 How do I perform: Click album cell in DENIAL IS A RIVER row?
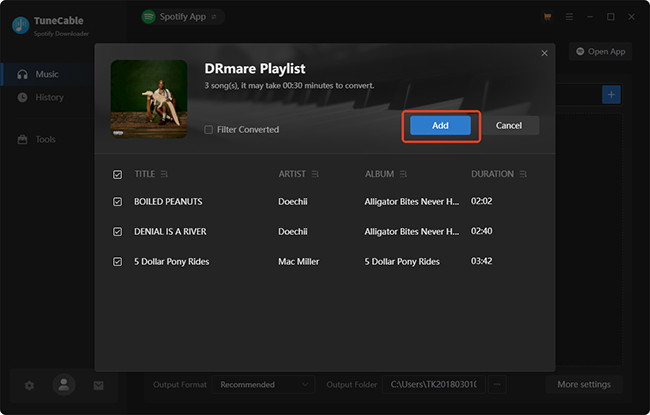coord(412,231)
